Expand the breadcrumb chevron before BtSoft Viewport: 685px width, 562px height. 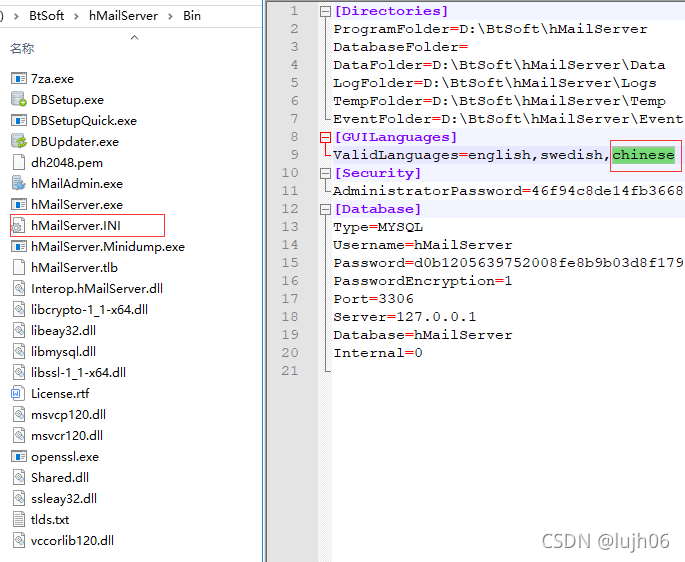16,16
